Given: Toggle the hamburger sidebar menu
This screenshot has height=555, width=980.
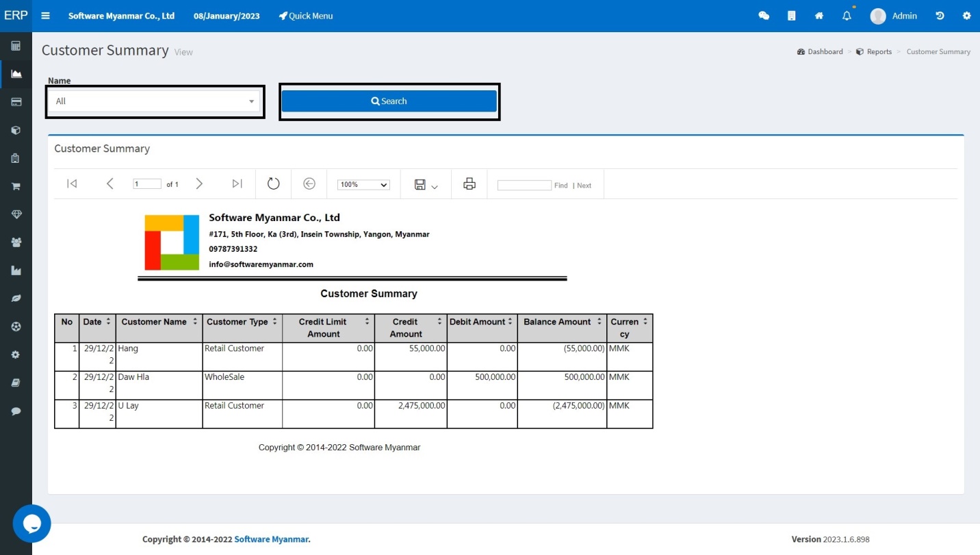Looking at the screenshot, I should pos(46,16).
